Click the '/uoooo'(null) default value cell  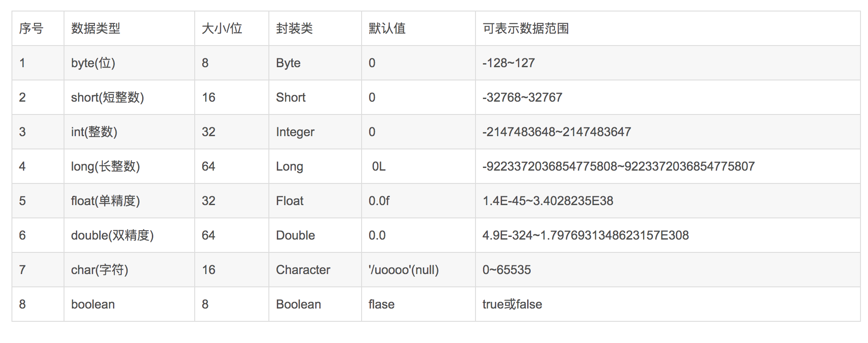pyautogui.click(x=404, y=270)
